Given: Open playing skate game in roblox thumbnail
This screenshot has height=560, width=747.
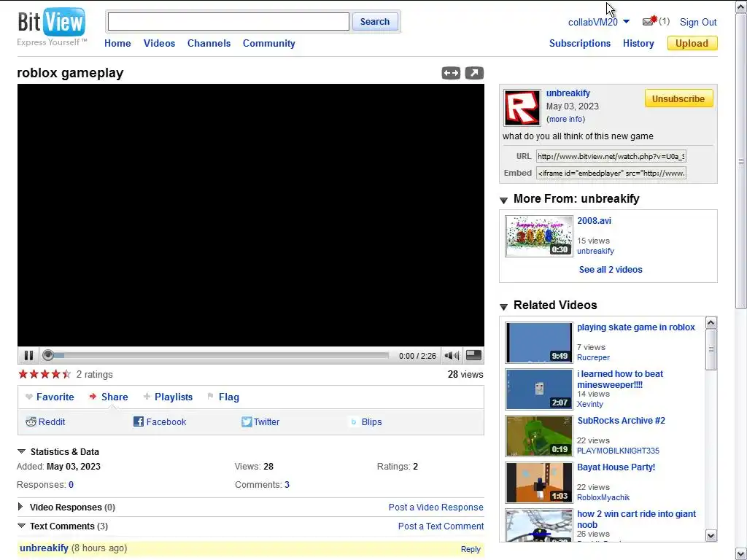Looking at the screenshot, I should [x=539, y=343].
